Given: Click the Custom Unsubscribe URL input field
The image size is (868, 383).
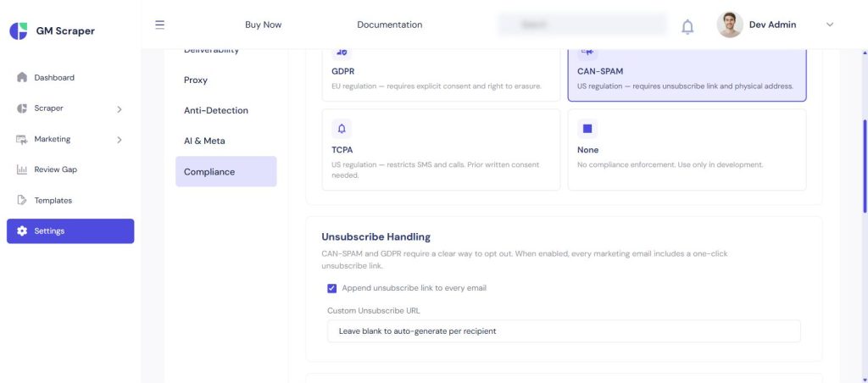Looking at the screenshot, I should pos(564,331).
